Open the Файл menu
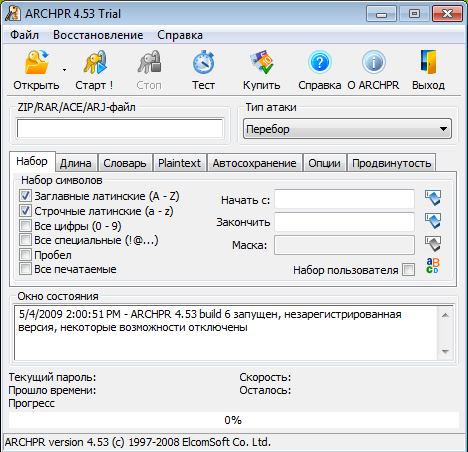Screen dimensions: 468x452 (x=24, y=35)
